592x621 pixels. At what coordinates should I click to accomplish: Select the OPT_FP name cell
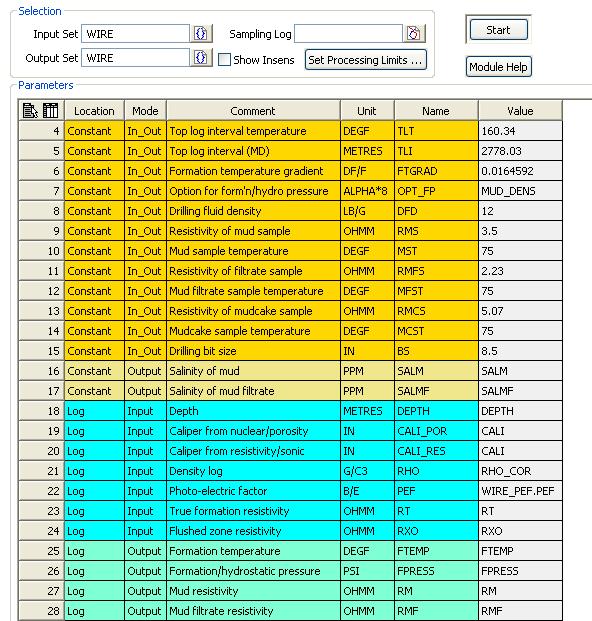pos(436,191)
